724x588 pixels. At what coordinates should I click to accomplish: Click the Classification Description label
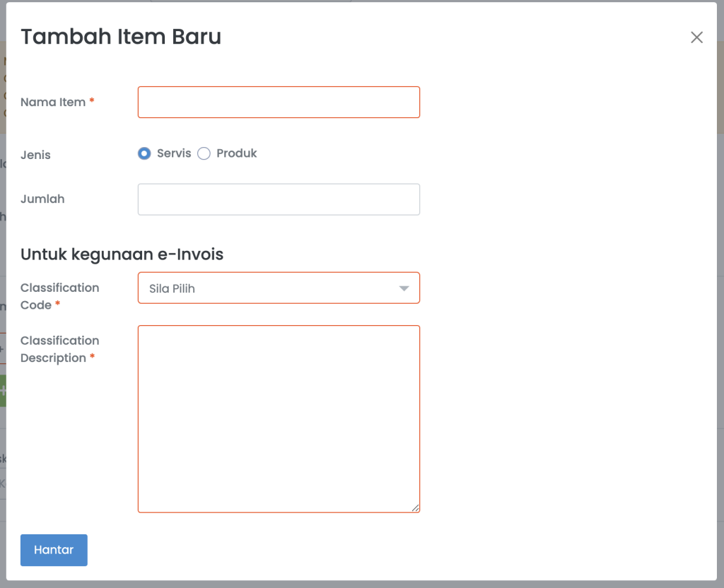pos(59,349)
